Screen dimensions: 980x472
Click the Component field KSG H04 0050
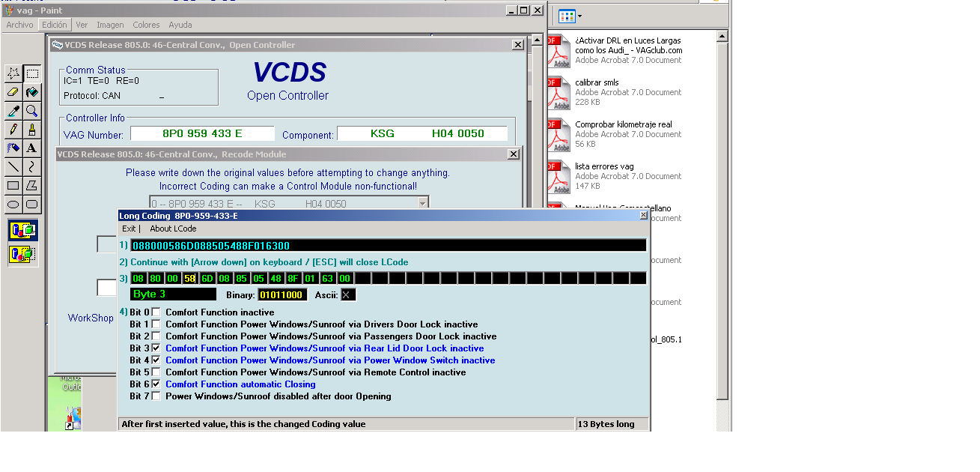[x=422, y=133]
